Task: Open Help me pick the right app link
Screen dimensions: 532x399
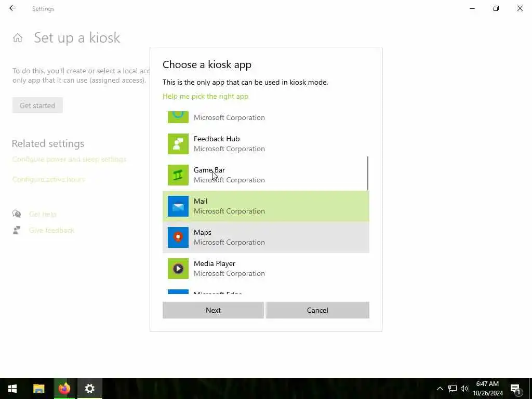Action: [205, 96]
